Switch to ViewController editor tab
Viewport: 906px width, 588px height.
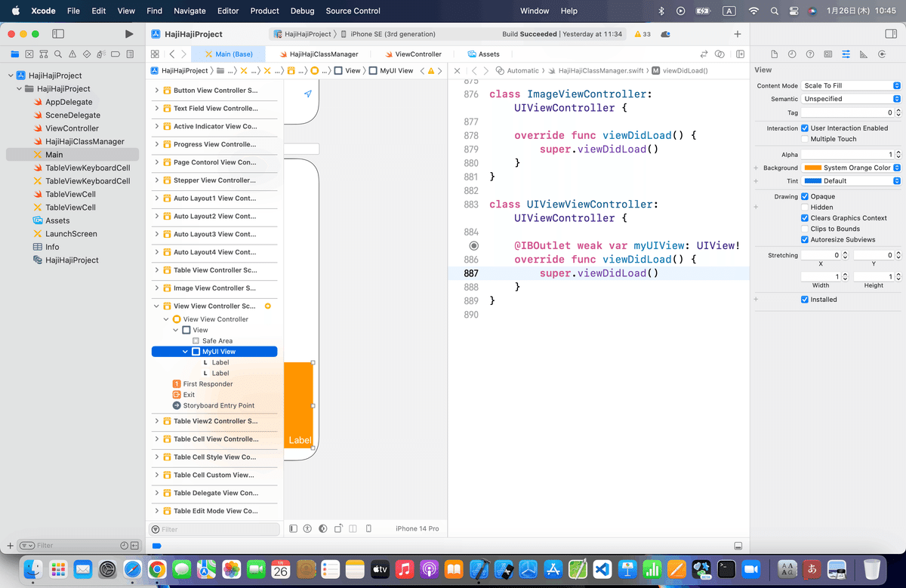pyautogui.click(x=413, y=54)
